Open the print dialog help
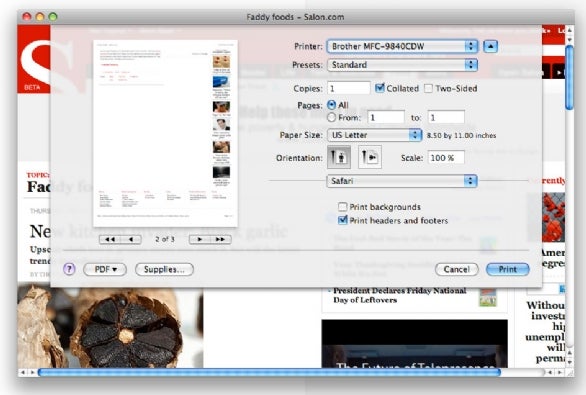586x395 pixels. [x=69, y=269]
